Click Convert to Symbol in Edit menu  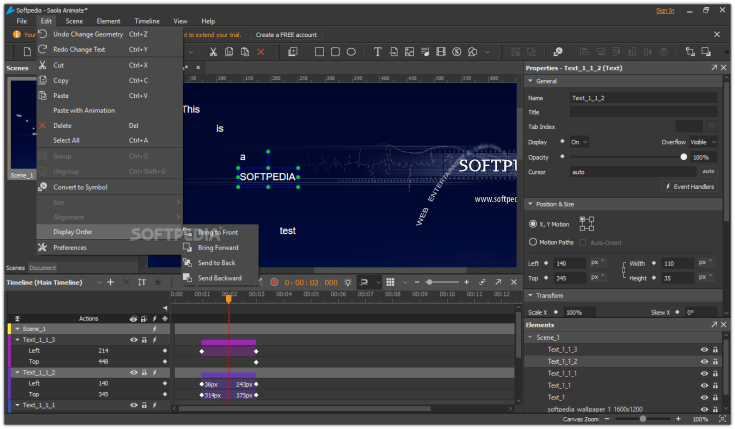click(x=80, y=187)
